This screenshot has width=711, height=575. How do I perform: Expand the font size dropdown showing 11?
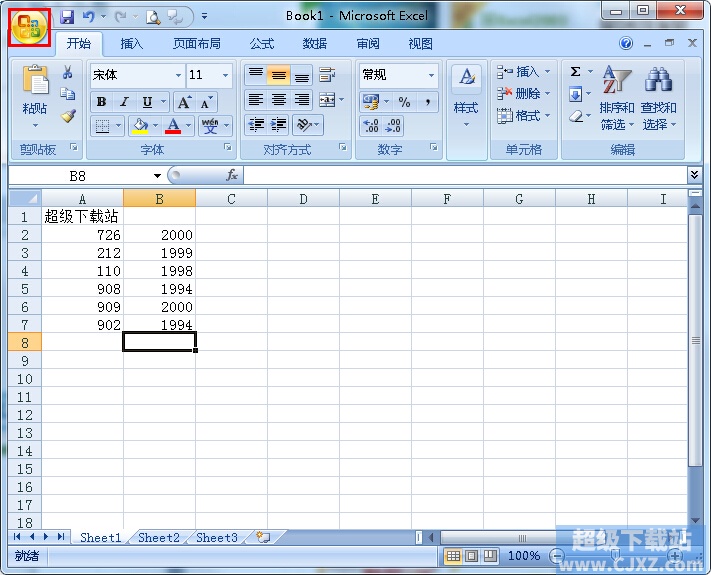(225, 75)
